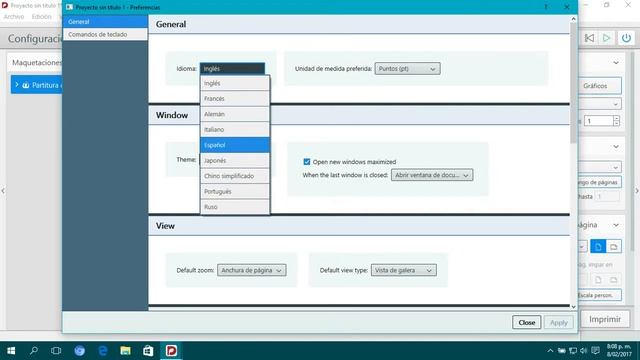Open the action center notifications icon
640x360 pixels.
596,351
